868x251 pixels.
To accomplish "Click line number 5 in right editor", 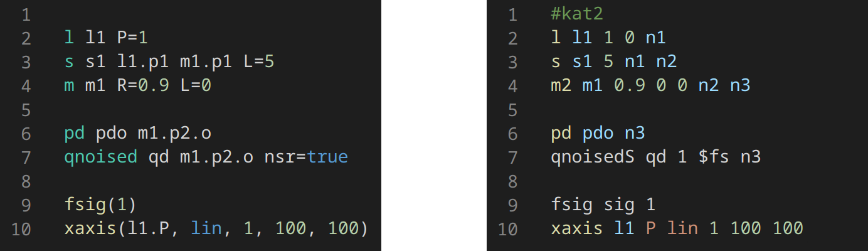I will [513, 110].
